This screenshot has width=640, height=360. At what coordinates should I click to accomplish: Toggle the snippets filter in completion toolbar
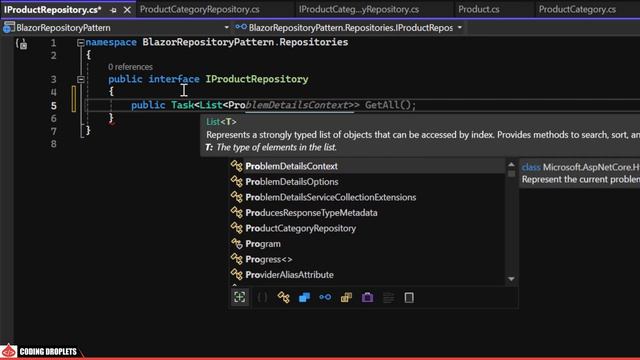(409, 297)
